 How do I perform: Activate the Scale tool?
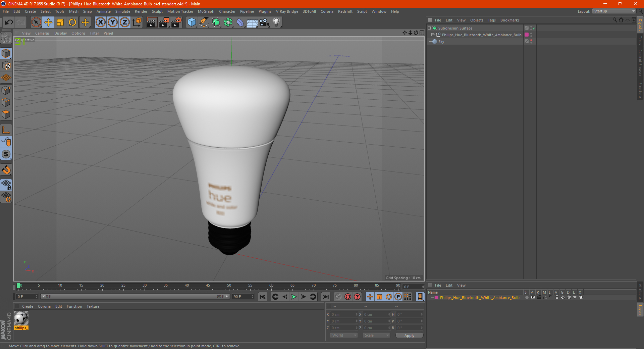click(60, 22)
